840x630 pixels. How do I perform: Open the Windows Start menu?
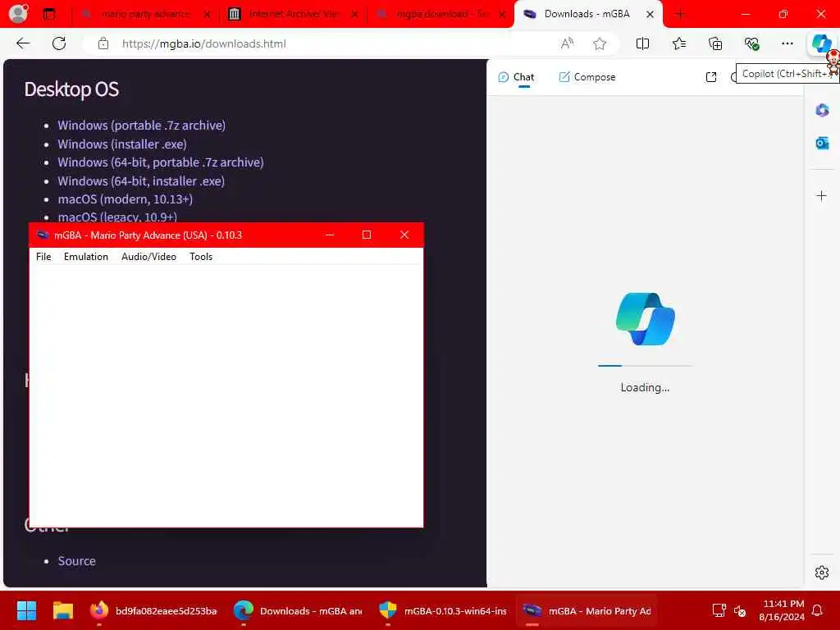26,610
